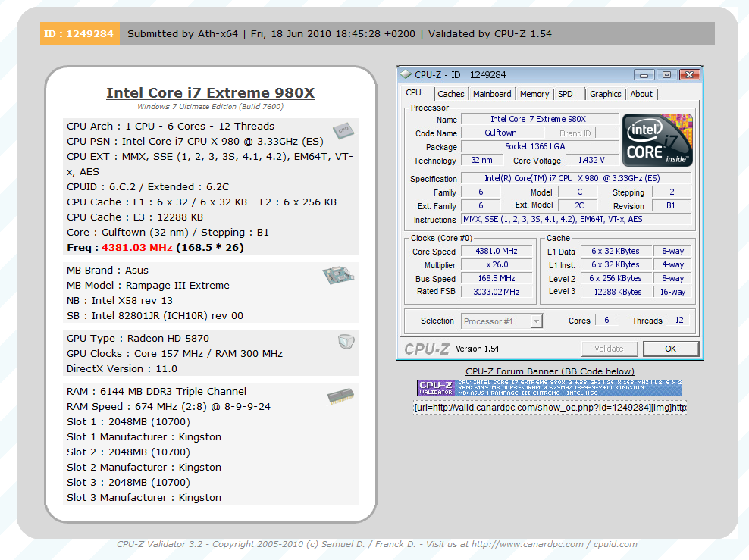Click the Intel Core i7 inside logo

657,140
